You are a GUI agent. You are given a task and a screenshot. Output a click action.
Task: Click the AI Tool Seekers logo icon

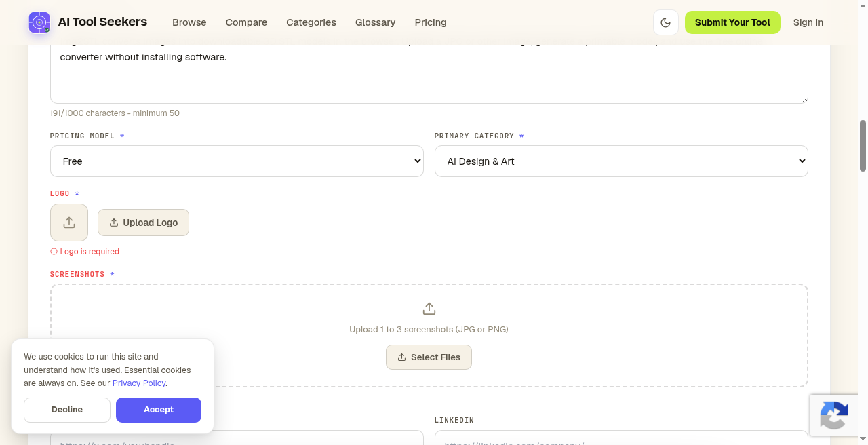pos(39,22)
